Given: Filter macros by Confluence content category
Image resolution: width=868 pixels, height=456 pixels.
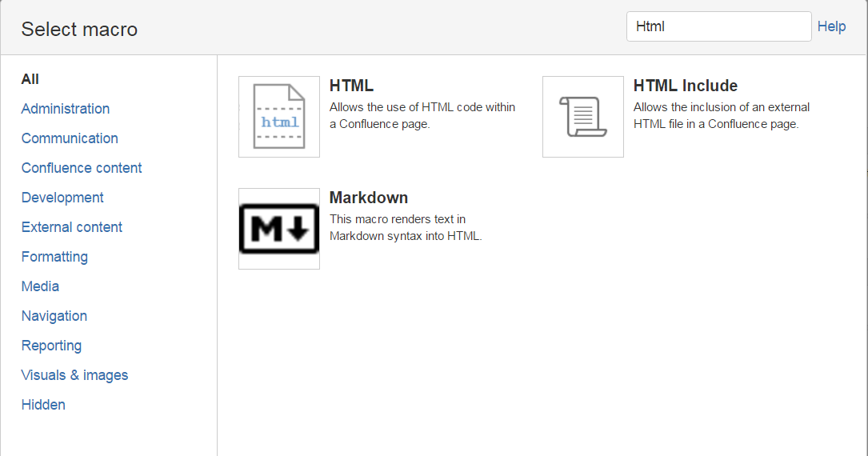Looking at the screenshot, I should (x=82, y=168).
